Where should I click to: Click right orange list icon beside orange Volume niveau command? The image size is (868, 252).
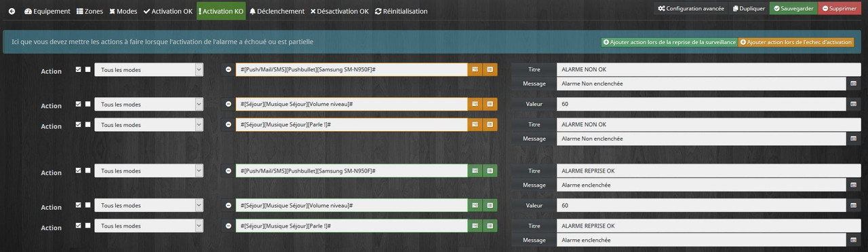click(490, 104)
